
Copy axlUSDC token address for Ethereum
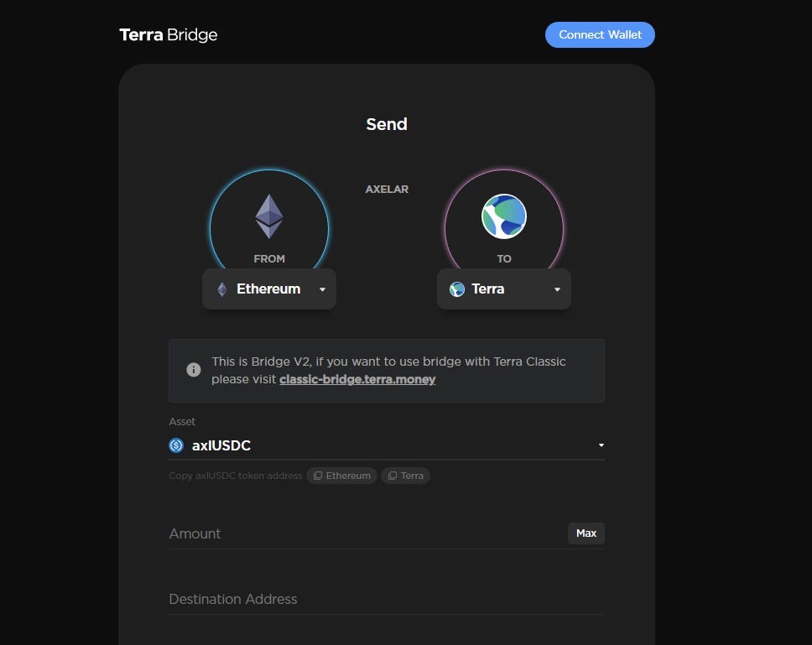[x=341, y=476]
